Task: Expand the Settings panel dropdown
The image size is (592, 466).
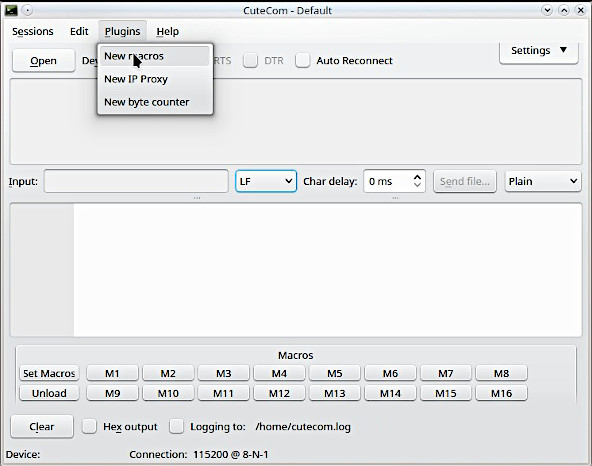Action: [x=538, y=52]
